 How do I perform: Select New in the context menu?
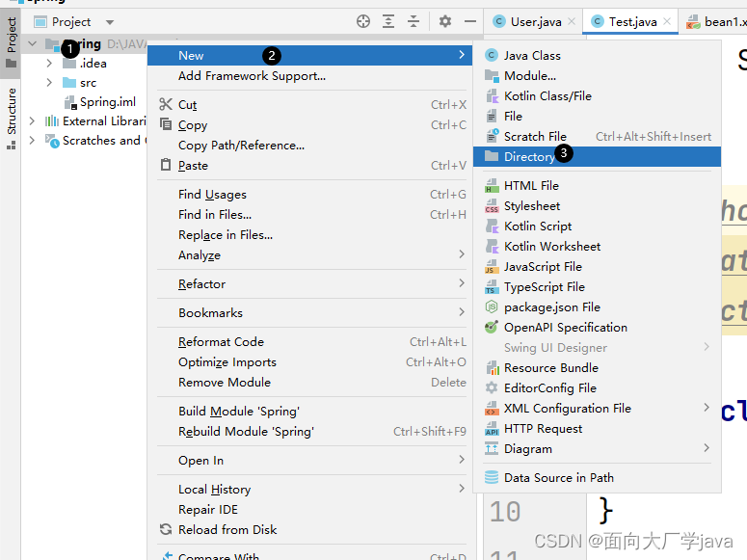(x=309, y=55)
